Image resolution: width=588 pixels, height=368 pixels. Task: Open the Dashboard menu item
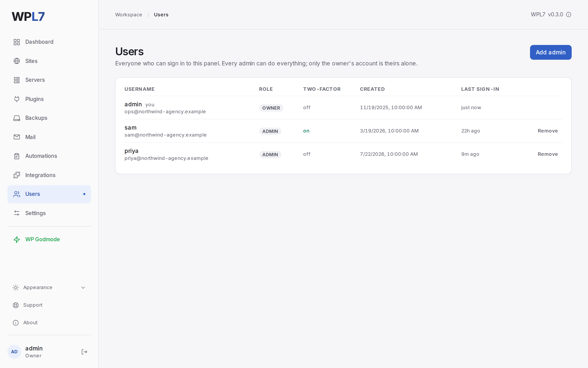49,42
